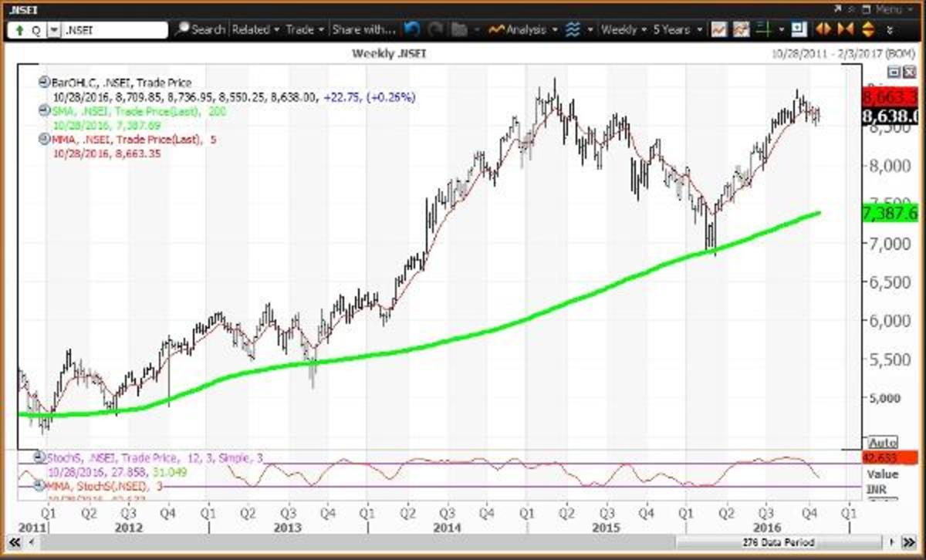This screenshot has height=560, width=926.
Task: Click the blue wave chart style icon
Action: point(572,29)
